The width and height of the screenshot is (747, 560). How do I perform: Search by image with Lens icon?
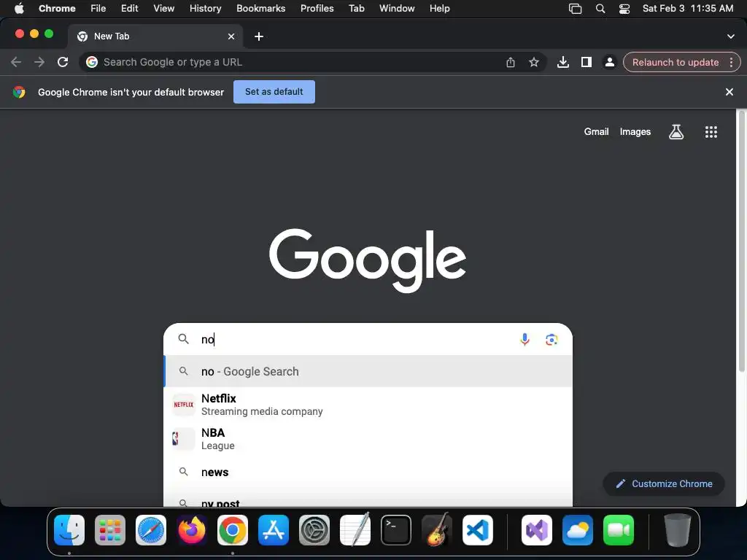(551, 339)
